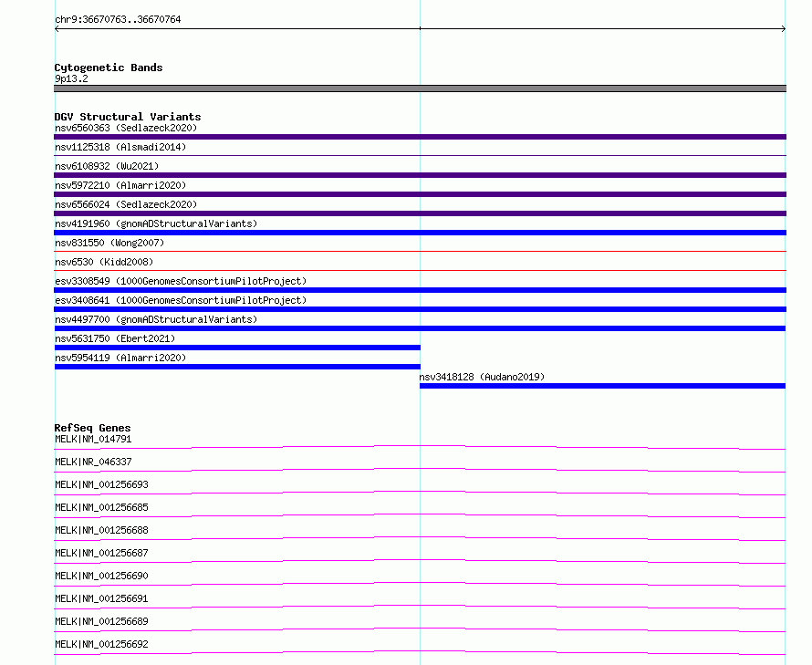Open transcript MELK|NM_014791
The height and width of the screenshot is (665, 812).
coord(93,439)
